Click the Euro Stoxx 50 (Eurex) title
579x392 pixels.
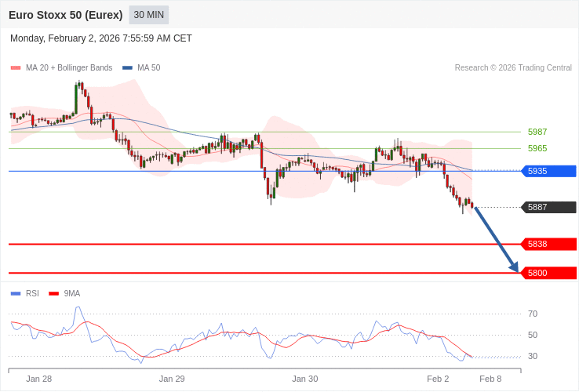(x=66, y=15)
